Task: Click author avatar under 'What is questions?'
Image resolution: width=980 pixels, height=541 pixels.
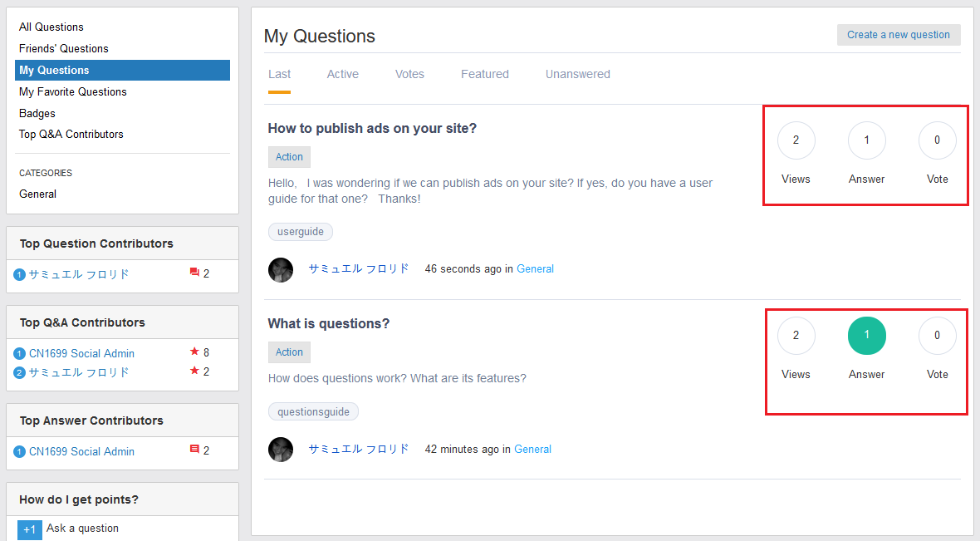Action: click(x=281, y=450)
